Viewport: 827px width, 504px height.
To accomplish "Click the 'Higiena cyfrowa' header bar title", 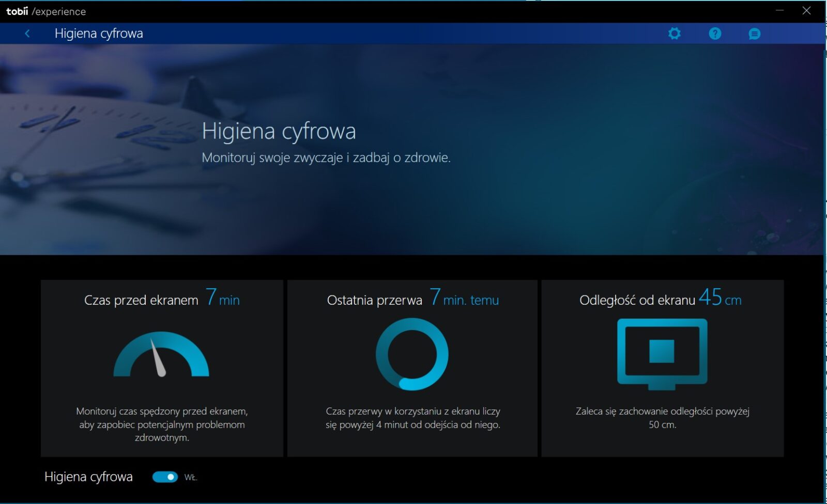I will tap(99, 34).
